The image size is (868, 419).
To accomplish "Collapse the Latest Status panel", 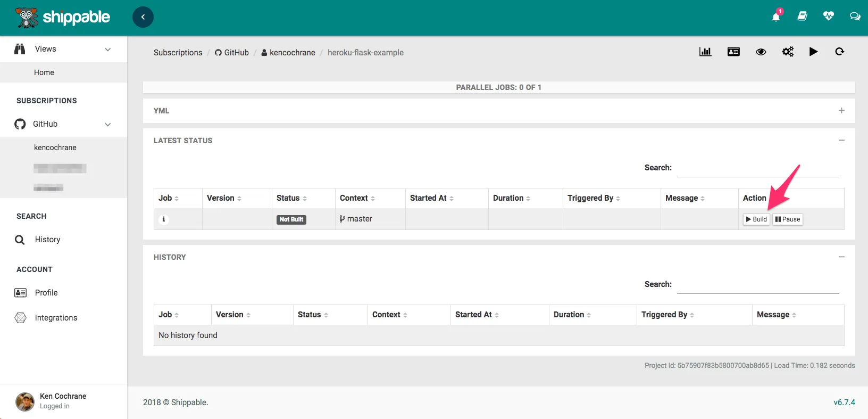I will point(841,141).
